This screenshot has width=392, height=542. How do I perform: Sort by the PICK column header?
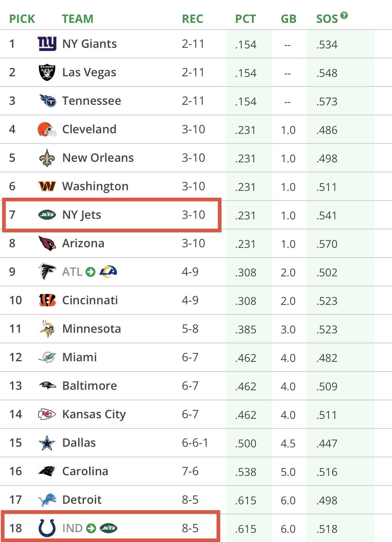click(22, 19)
